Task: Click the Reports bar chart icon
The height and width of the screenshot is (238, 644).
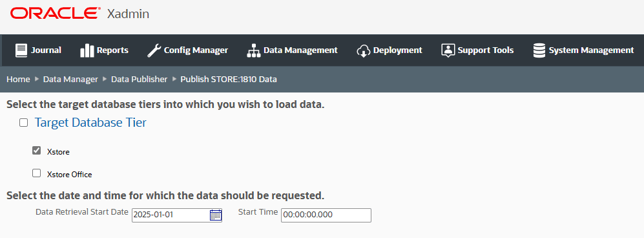Action: [87, 50]
